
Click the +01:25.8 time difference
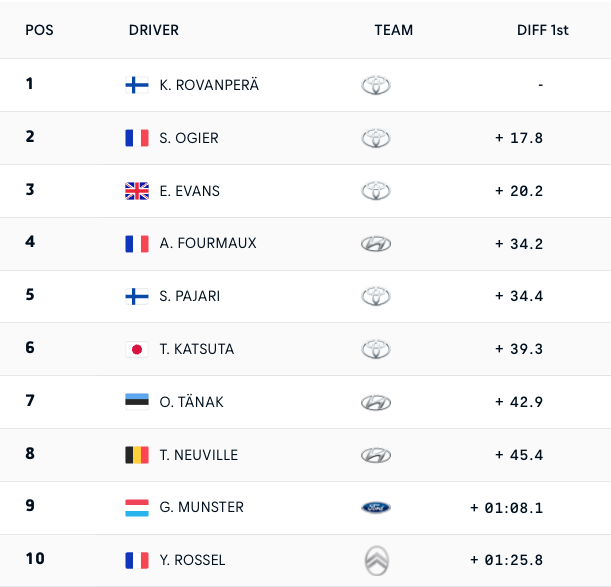click(x=507, y=560)
